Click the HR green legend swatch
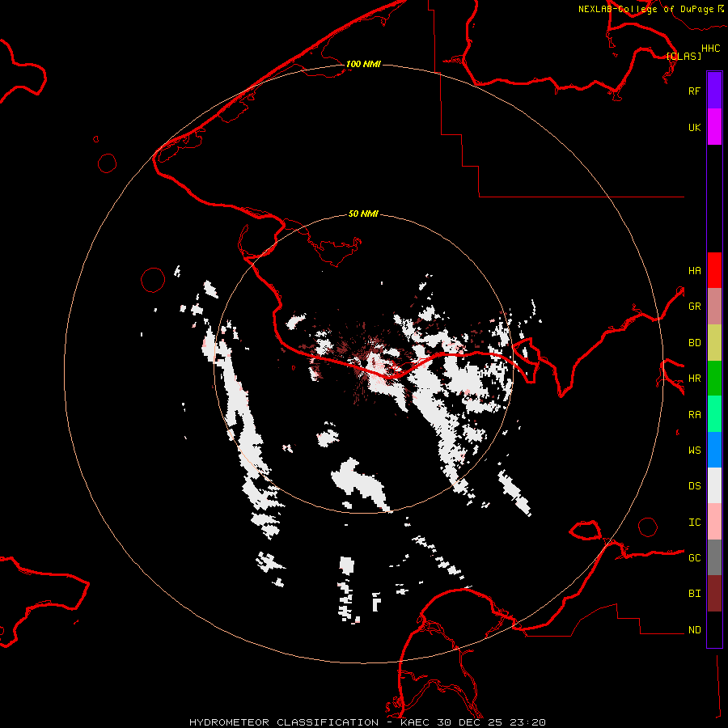Viewport: 728px width, 728px height. coord(714,379)
